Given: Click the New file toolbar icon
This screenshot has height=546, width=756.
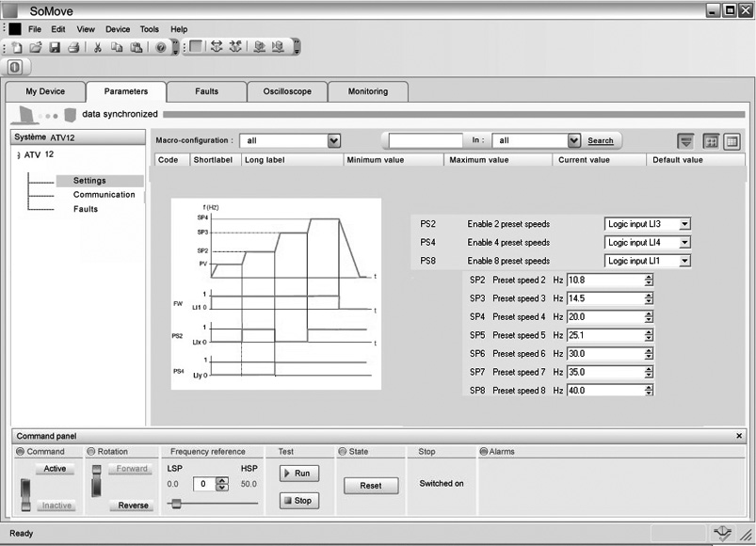Looking at the screenshot, I should pos(17,47).
